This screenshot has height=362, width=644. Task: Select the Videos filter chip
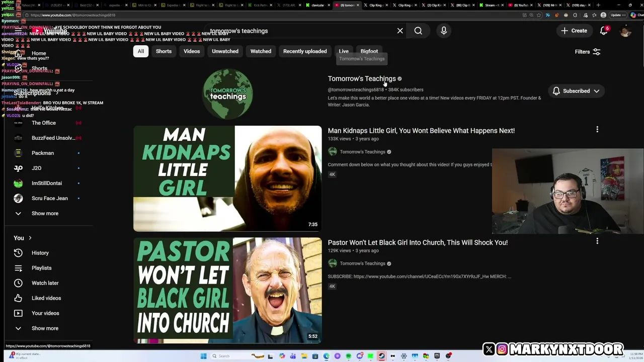[192, 51]
